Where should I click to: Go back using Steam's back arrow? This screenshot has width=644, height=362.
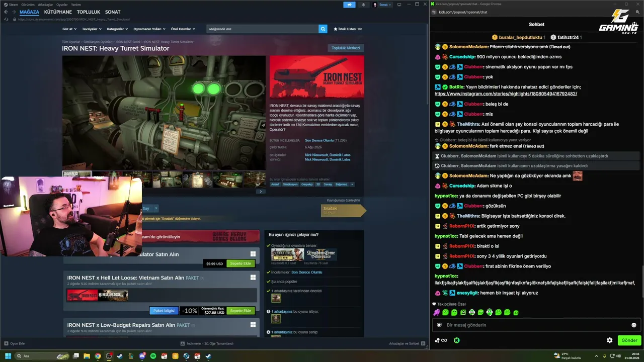[6, 12]
